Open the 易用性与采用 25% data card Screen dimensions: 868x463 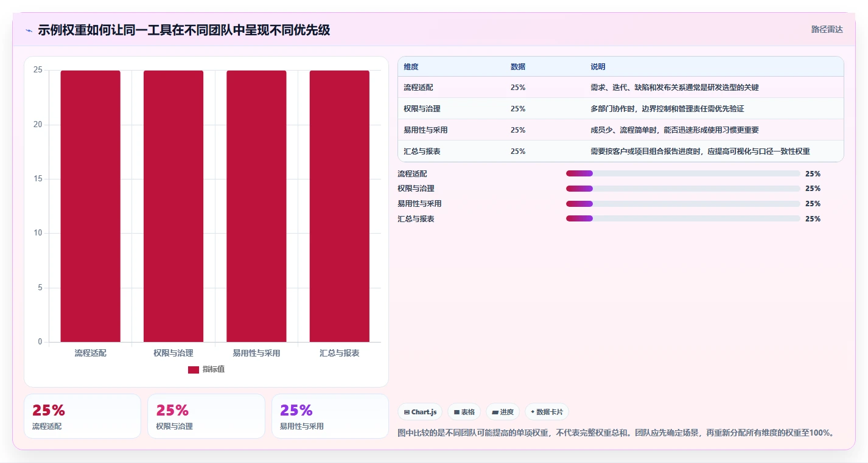click(330, 416)
